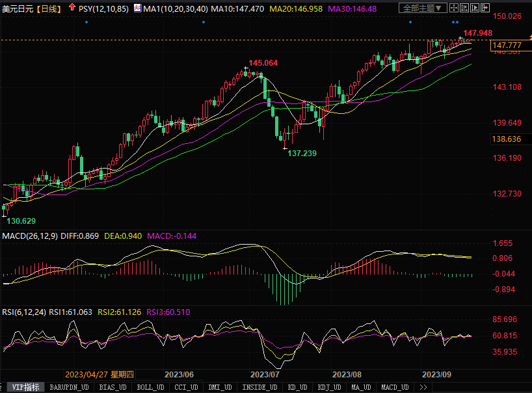Image resolution: width=532 pixels, height=393 pixels.
Task: Open the 全部主题 dropdown
Action: [x=422, y=8]
